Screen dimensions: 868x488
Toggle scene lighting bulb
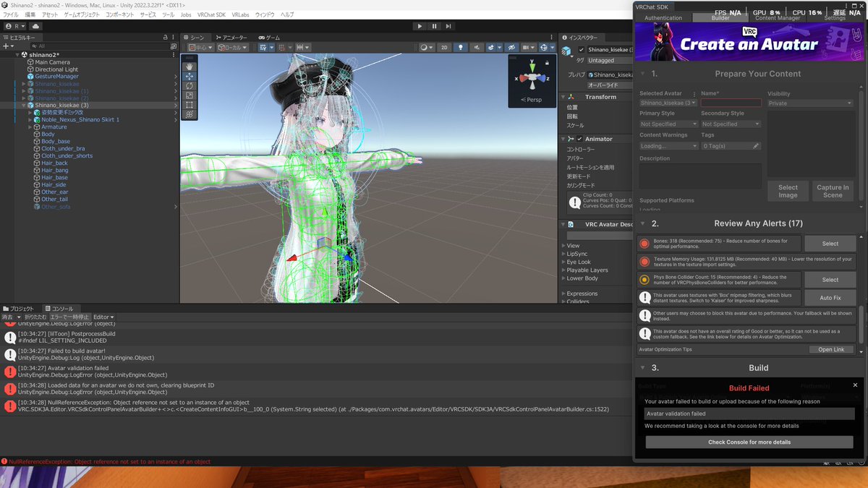tap(459, 47)
